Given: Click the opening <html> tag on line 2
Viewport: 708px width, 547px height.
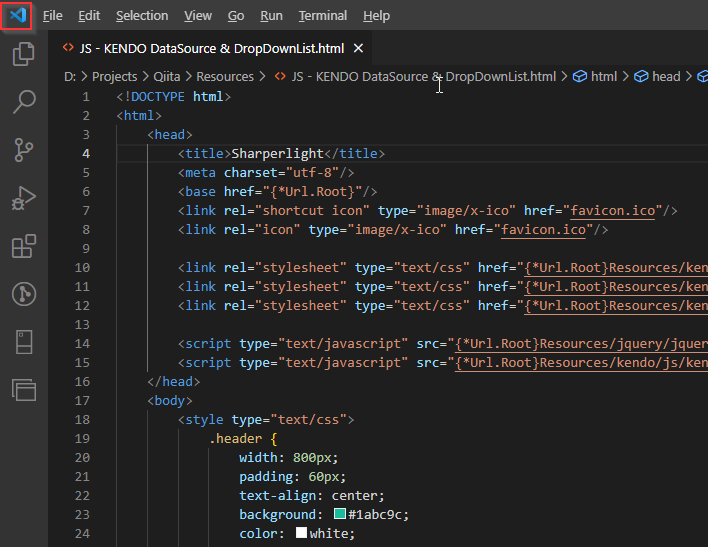Looking at the screenshot, I should [139, 116].
